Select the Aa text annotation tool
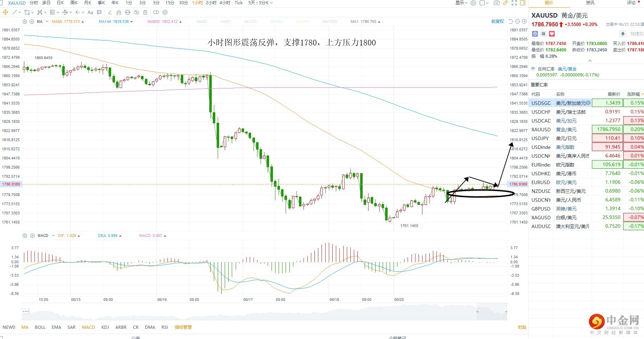The width and height of the screenshot is (644, 339). 90,12
